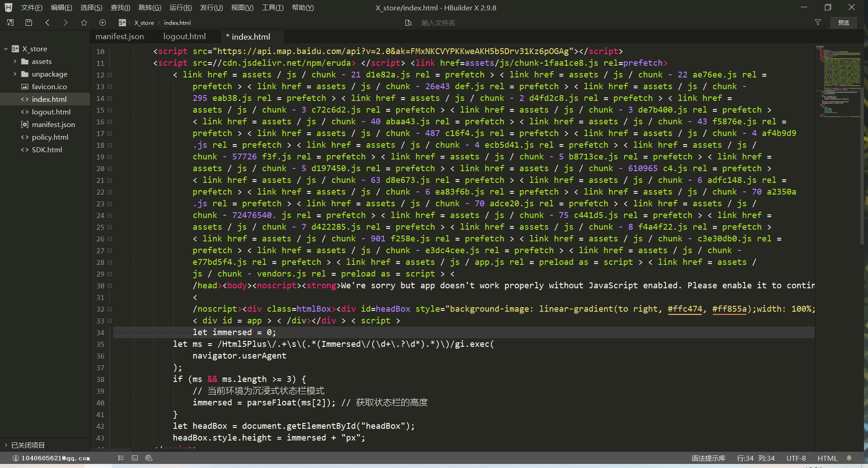The height and width of the screenshot is (468, 868).
Task: Open SDK.html in the project tree
Action: click(45, 150)
